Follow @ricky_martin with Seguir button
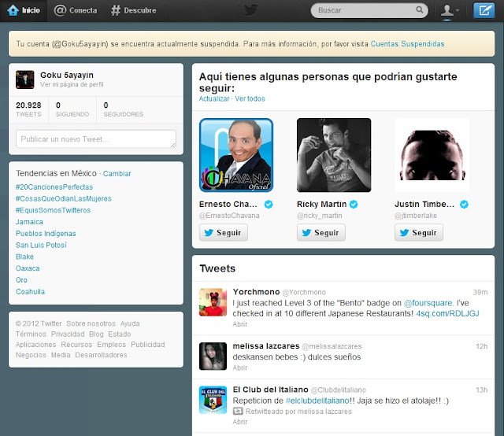 pos(321,233)
